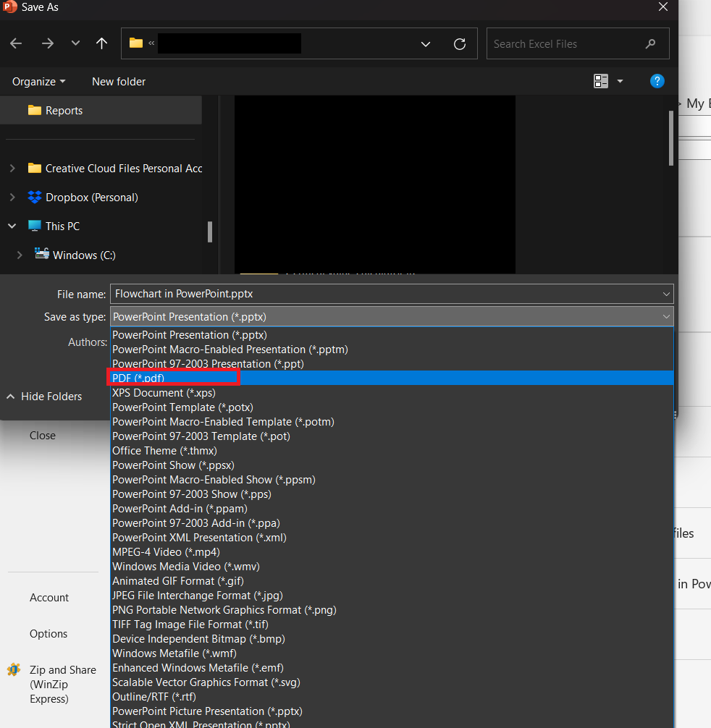Open File name history dropdown arrow

(666, 294)
